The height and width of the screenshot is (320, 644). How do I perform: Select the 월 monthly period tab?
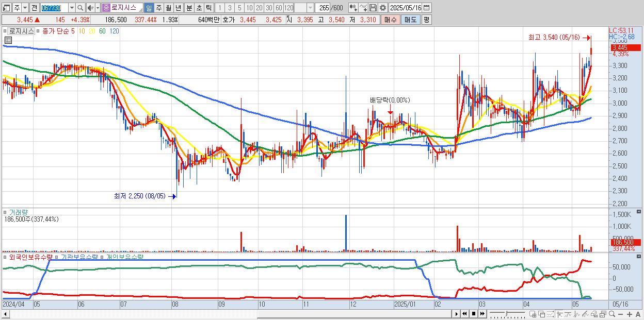168,8
